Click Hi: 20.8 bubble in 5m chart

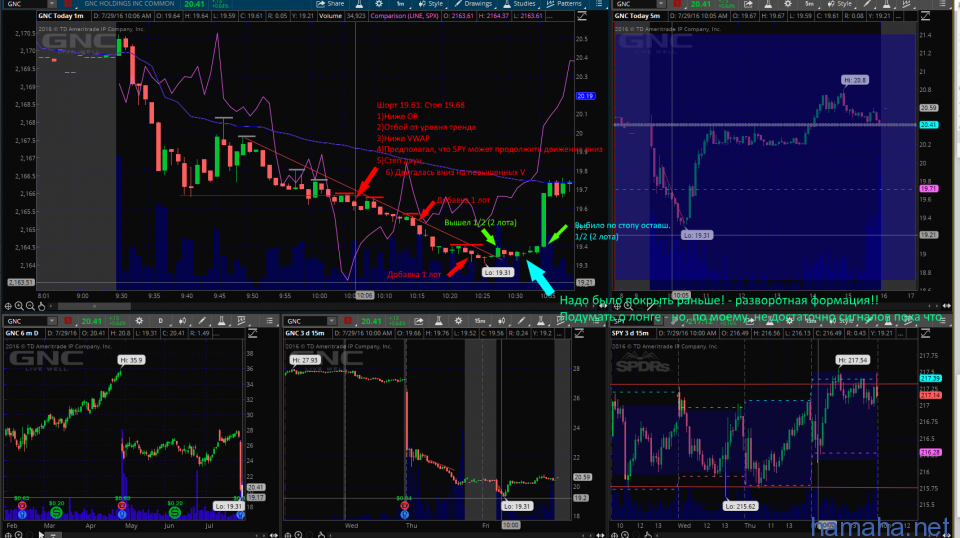(x=855, y=80)
